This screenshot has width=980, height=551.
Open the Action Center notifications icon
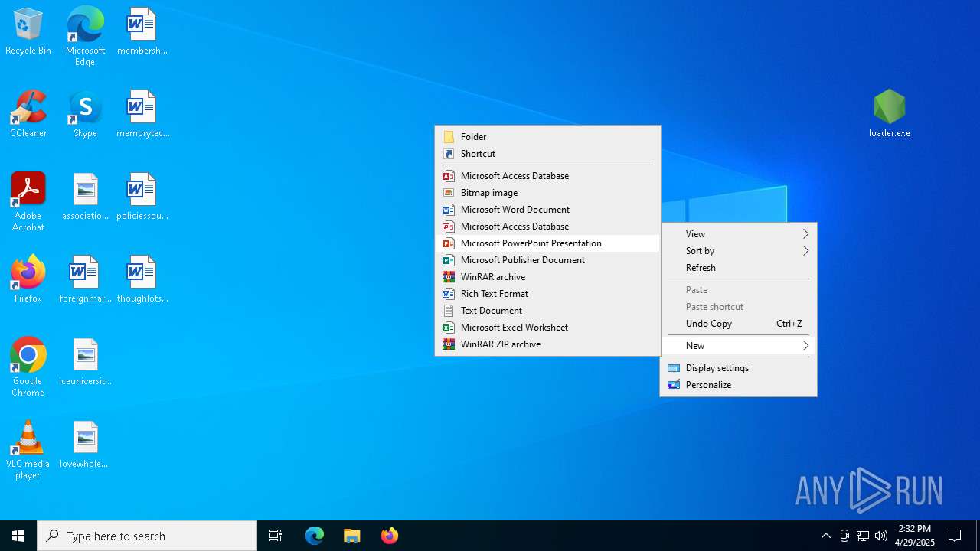955,536
